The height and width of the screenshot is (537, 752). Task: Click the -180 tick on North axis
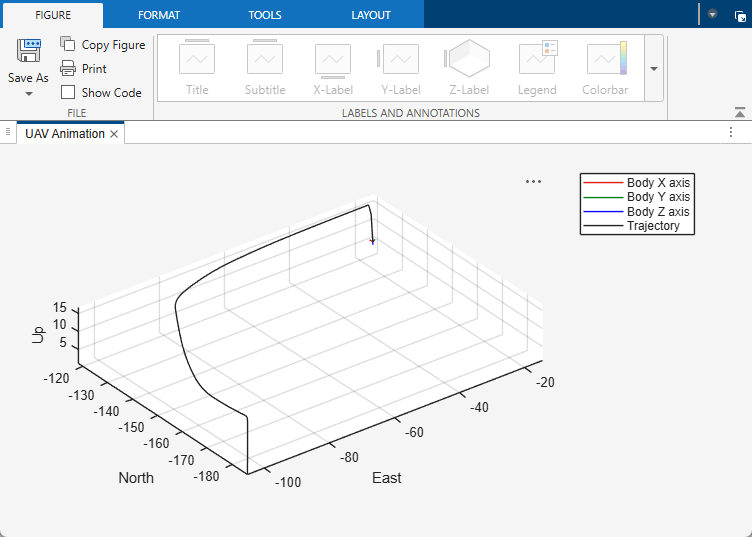pos(207,477)
